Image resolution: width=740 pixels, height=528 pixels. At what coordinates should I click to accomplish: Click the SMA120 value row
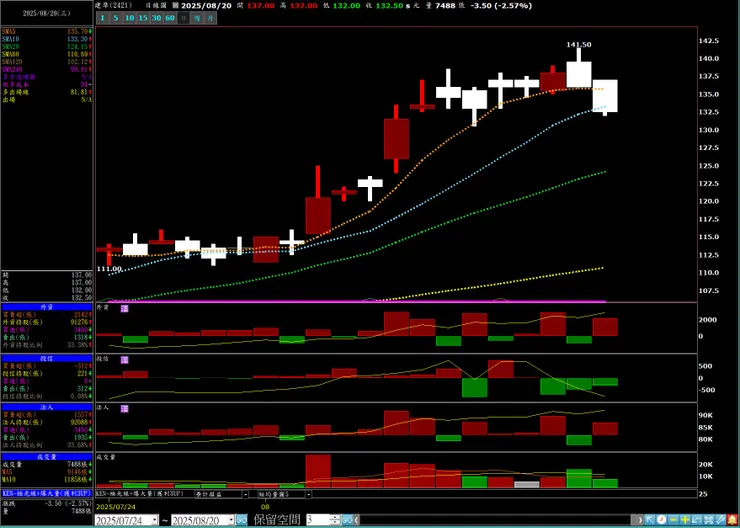tap(47, 62)
